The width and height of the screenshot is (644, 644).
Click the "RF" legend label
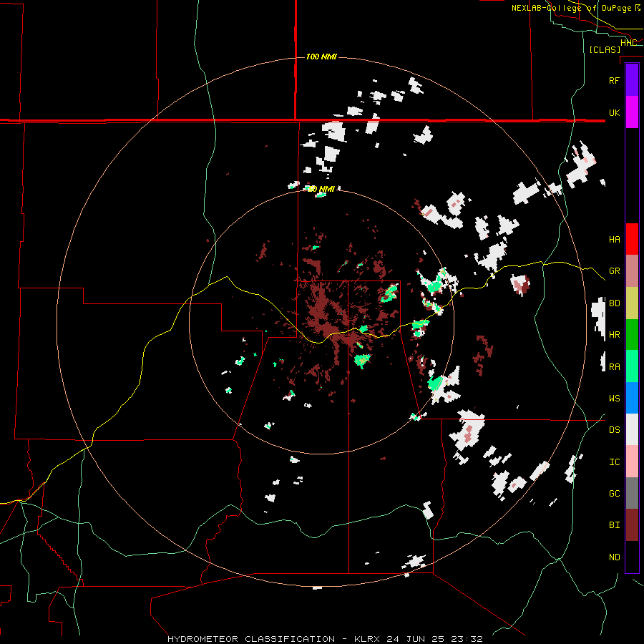coord(614,80)
